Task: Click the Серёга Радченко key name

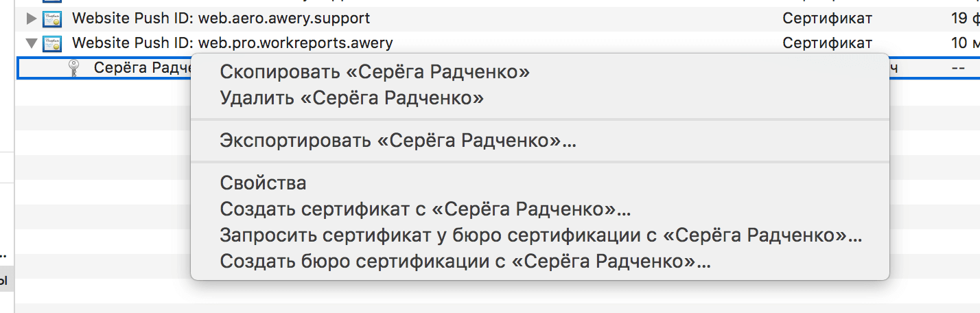Action: (x=137, y=68)
